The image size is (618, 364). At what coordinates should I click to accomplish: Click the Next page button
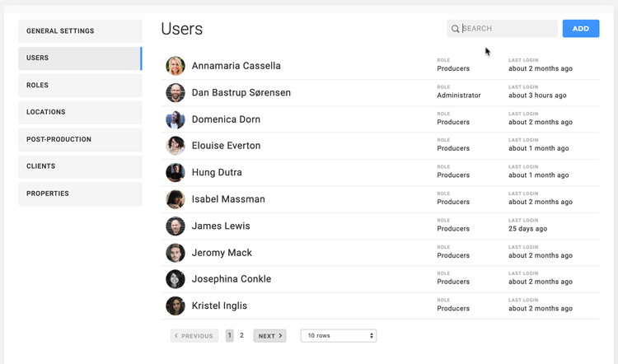[269, 336]
